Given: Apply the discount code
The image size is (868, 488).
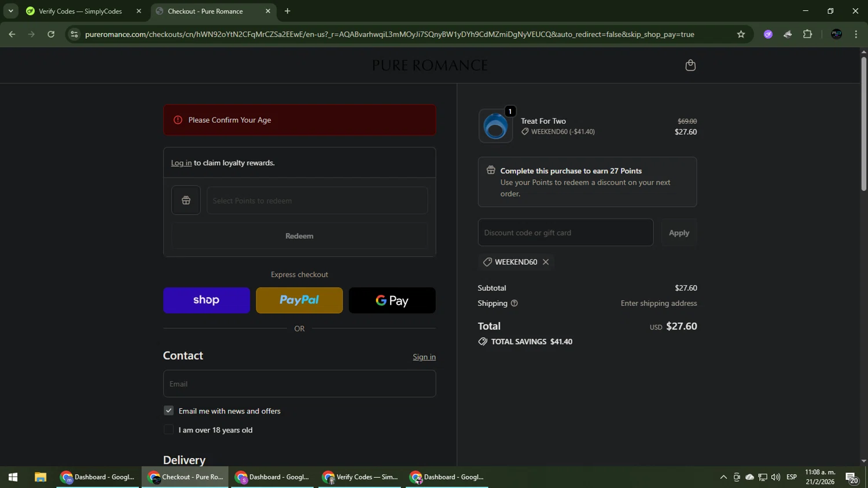Looking at the screenshot, I should tap(679, 232).
